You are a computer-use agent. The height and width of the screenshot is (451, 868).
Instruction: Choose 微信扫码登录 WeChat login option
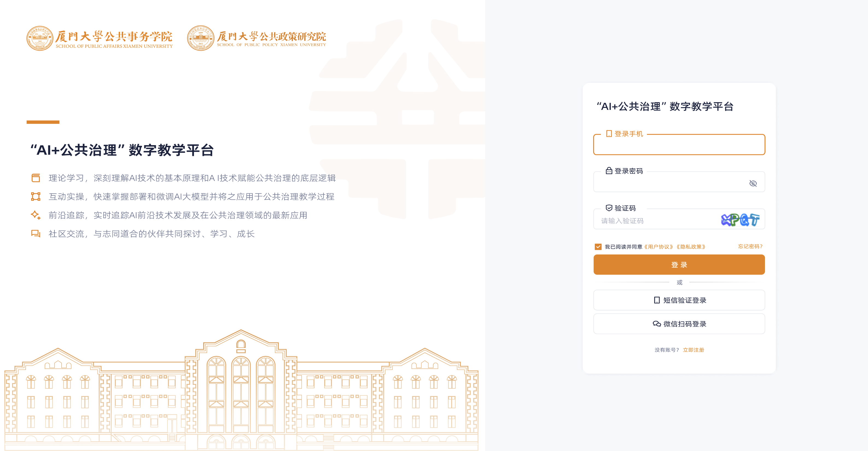pyautogui.click(x=679, y=324)
